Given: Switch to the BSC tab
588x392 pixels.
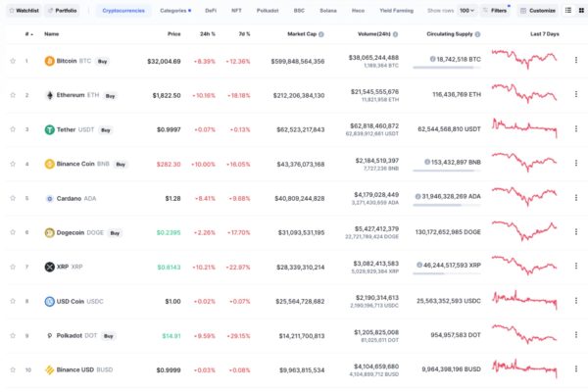Looking at the screenshot, I should click(x=299, y=11).
